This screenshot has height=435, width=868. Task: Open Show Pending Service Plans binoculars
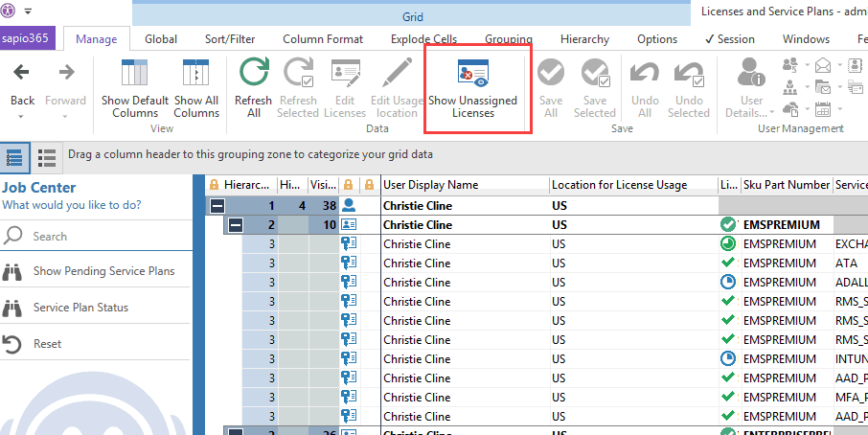(13, 271)
